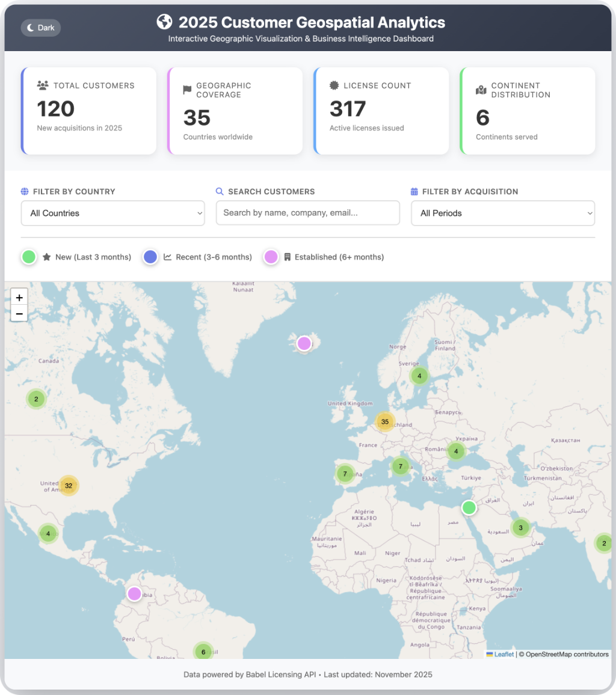Click the pink Established legend swatch
The height and width of the screenshot is (695, 616).
tap(271, 257)
